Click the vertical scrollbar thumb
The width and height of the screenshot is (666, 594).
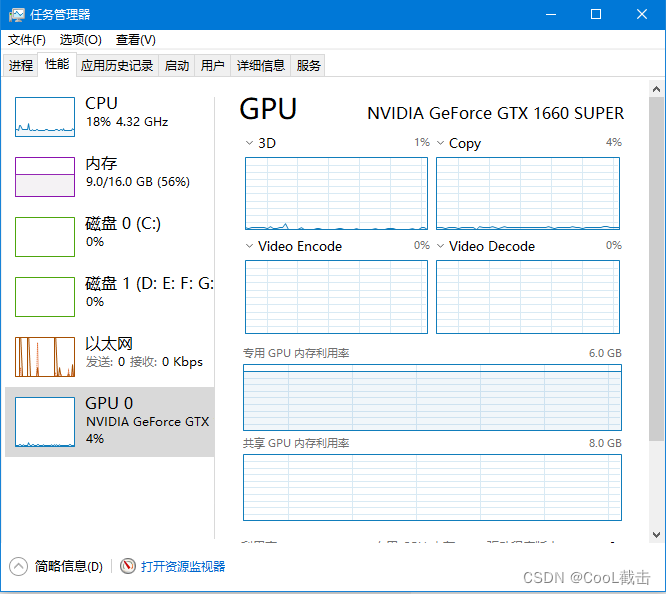click(x=656, y=269)
